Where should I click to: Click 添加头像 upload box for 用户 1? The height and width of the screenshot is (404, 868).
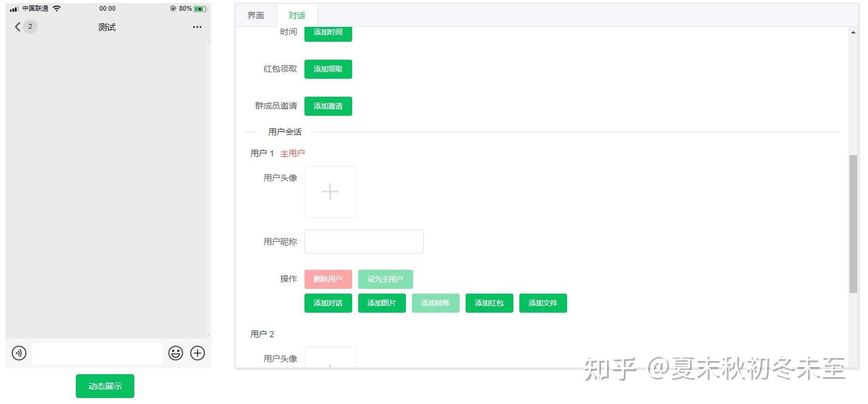[x=330, y=192]
